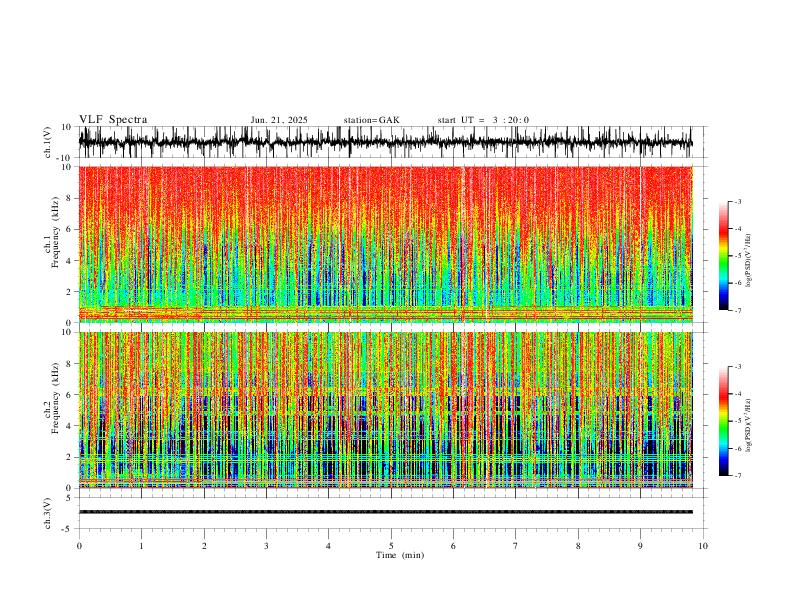Image resolution: width=792 pixels, height=612 pixels.
Task: Click the '-4' label on ch.2 color bar
Action: click(738, 394)
